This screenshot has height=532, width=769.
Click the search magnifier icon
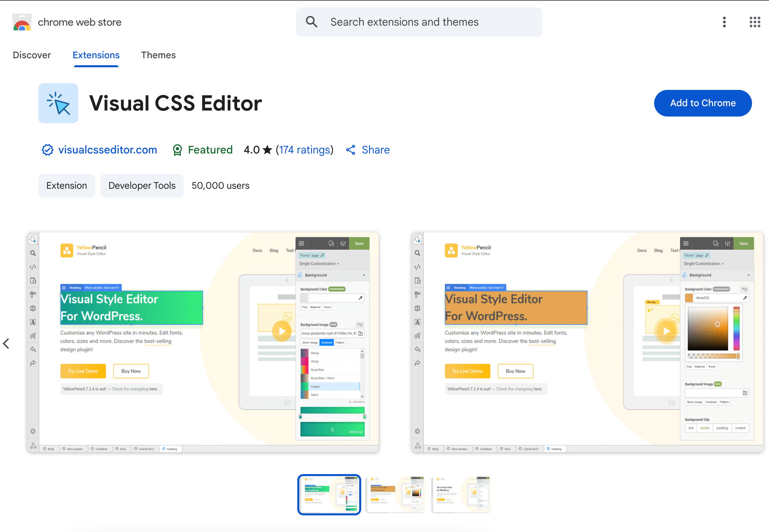click(311, 22)
